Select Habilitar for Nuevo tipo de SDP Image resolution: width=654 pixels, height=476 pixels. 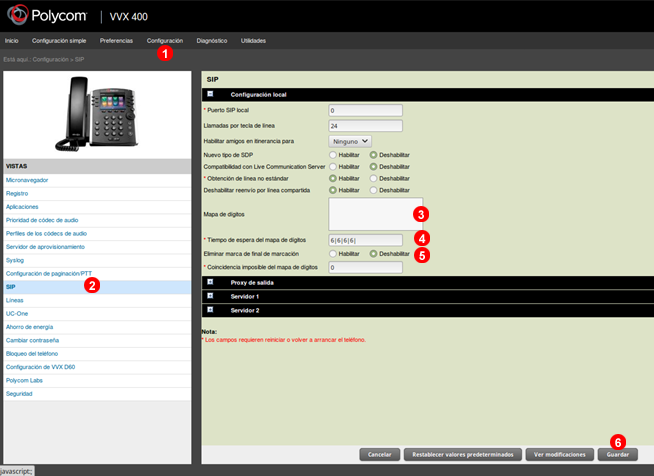333,155
